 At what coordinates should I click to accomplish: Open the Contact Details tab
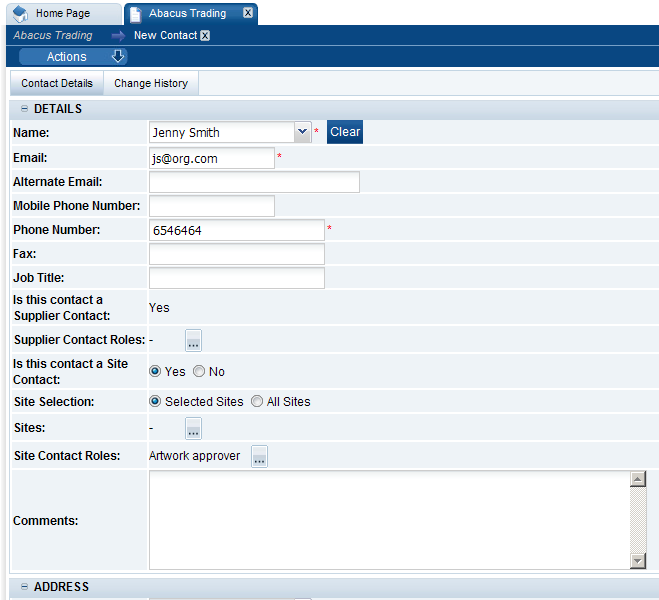point(57,83)
